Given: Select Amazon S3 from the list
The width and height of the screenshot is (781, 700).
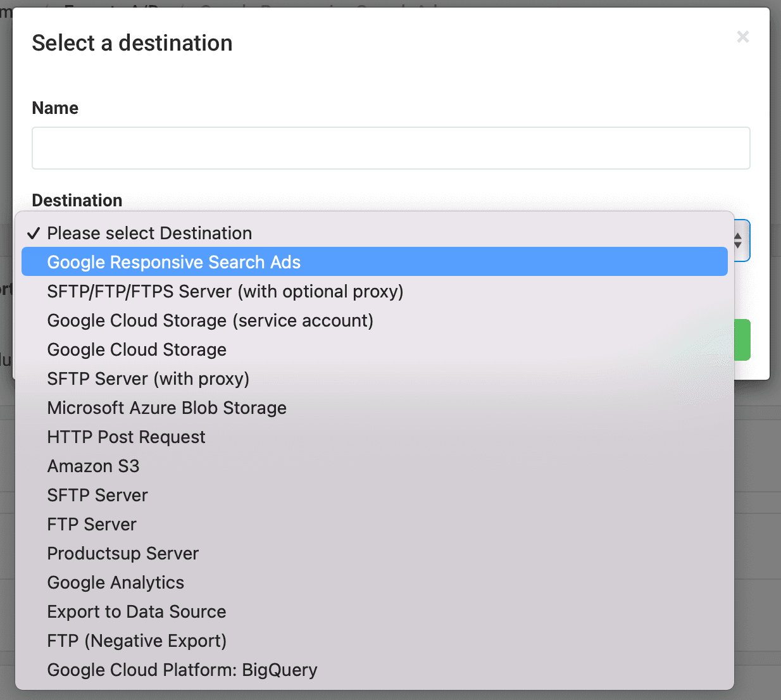Looking at the screenshot, I should (x=93, y=466).
